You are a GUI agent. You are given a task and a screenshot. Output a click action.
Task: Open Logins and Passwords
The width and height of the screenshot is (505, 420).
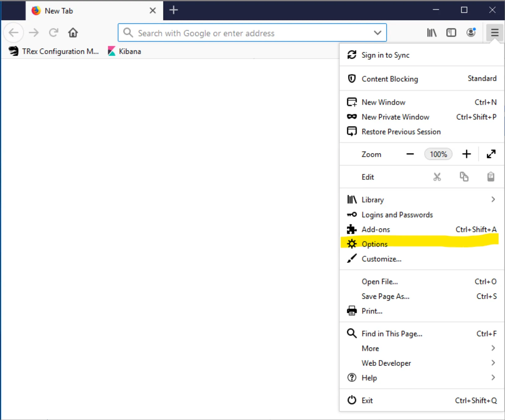click(x=422, y=215)
